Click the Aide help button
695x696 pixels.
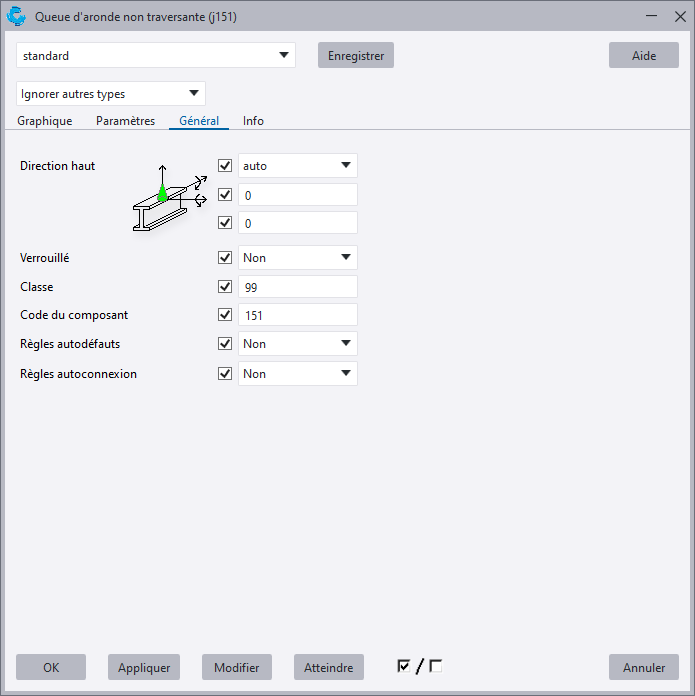click(x=644, y=56)
